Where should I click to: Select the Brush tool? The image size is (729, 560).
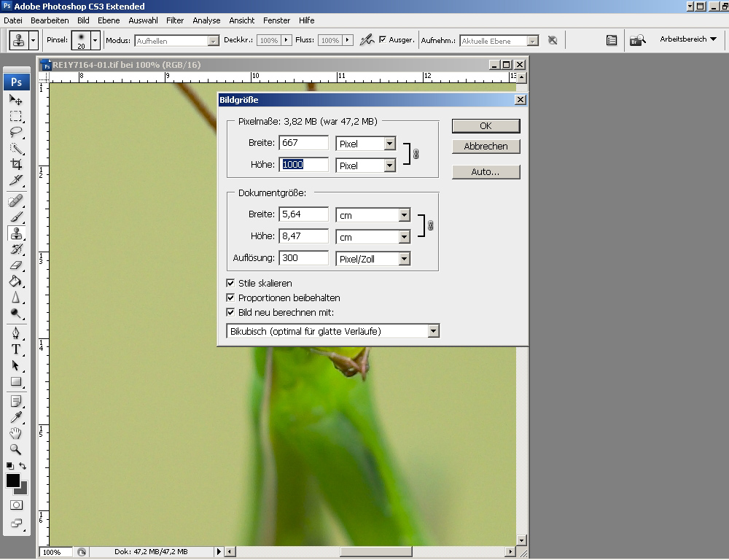point(16,217)
